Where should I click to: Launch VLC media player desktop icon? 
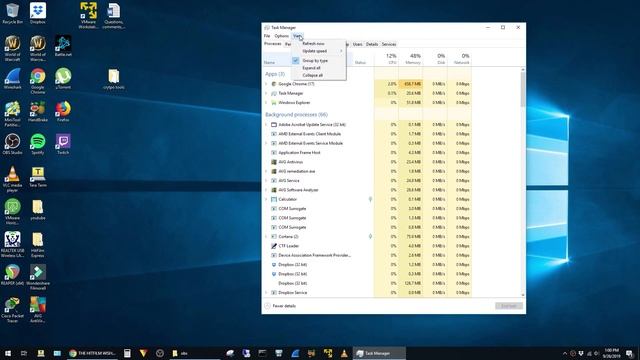13,179
